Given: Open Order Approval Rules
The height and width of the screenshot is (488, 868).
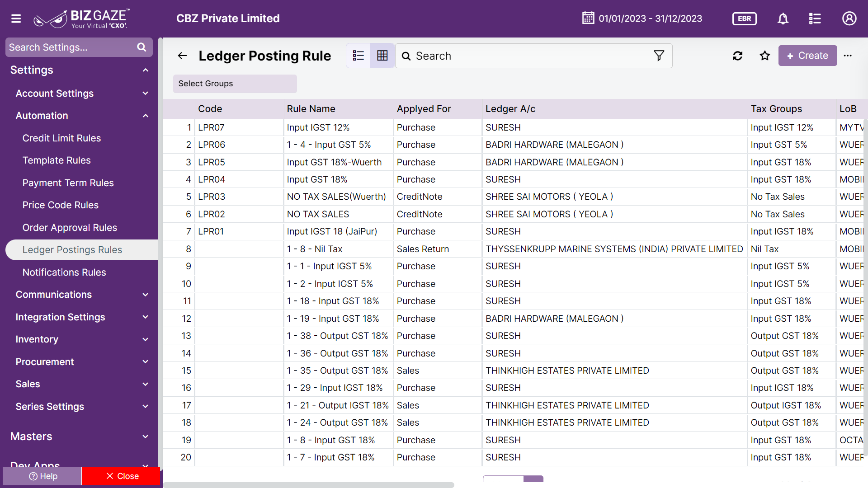Looking at the screenshot, I should (x=70, y=228).
